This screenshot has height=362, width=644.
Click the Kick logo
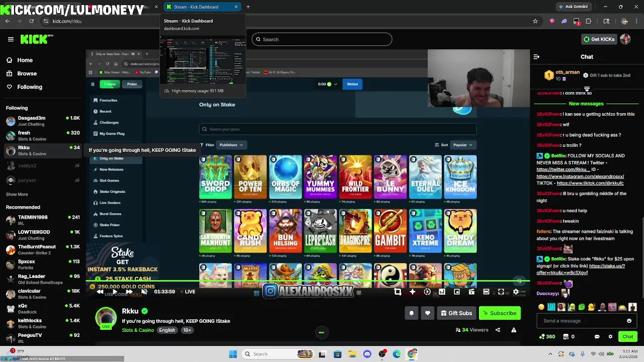(34, 39)
